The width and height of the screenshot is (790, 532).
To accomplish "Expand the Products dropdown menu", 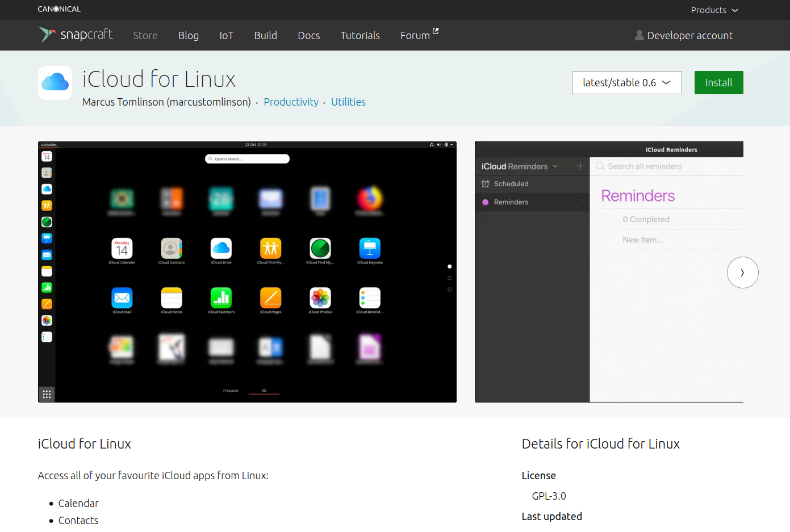I will coord(714,10).
